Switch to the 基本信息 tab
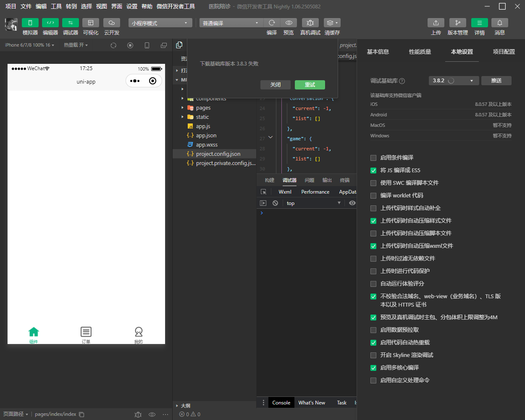The height and width of the screenshot is (420, 525). click(378, 52)
